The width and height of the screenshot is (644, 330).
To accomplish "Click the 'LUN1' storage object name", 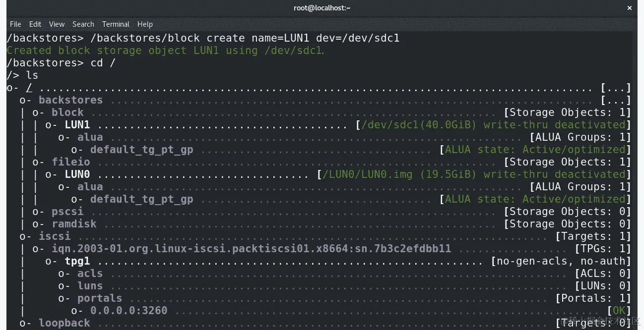I will coord(77,125).
